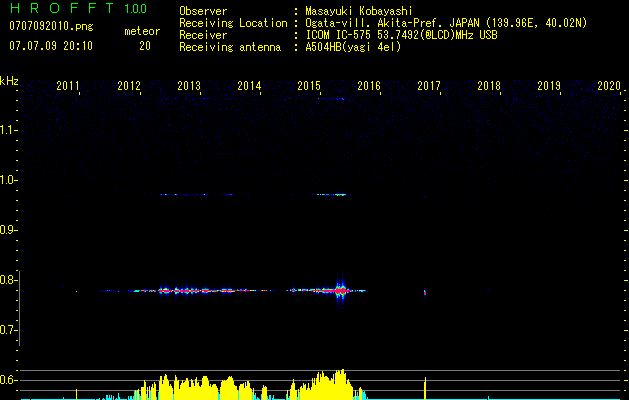Click the 2014 time axis marker

(x=249, y=86)
